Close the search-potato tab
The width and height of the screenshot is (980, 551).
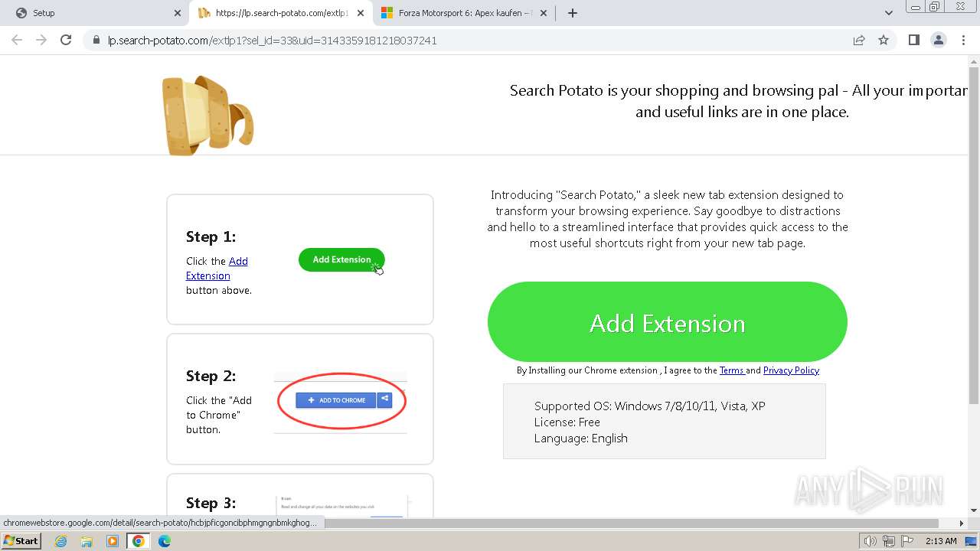(361, 13)
